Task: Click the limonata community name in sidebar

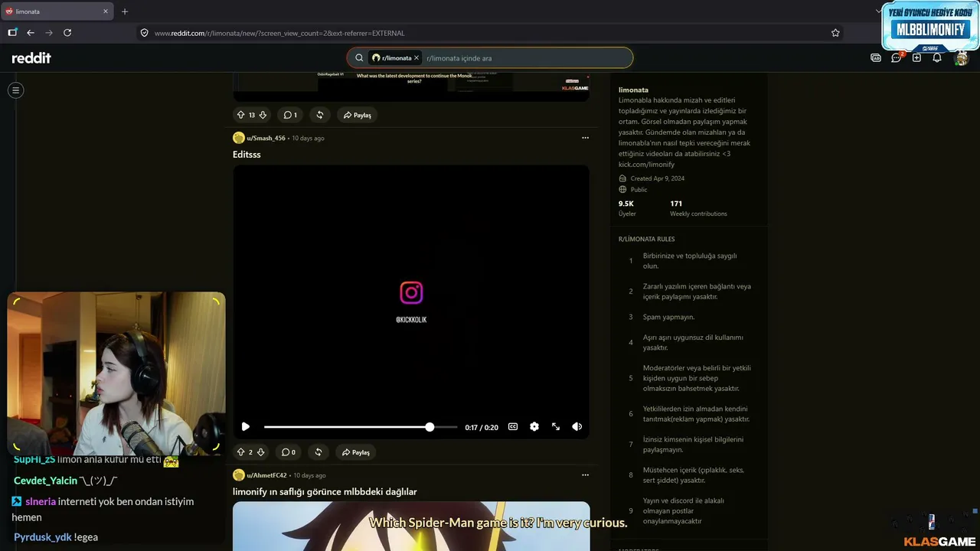Action: point(633,90)
